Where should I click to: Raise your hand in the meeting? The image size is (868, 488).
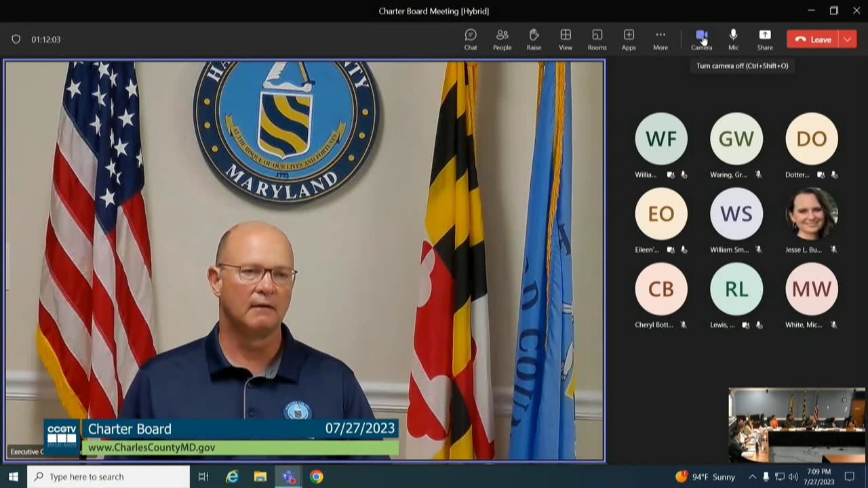click(534, 39)
